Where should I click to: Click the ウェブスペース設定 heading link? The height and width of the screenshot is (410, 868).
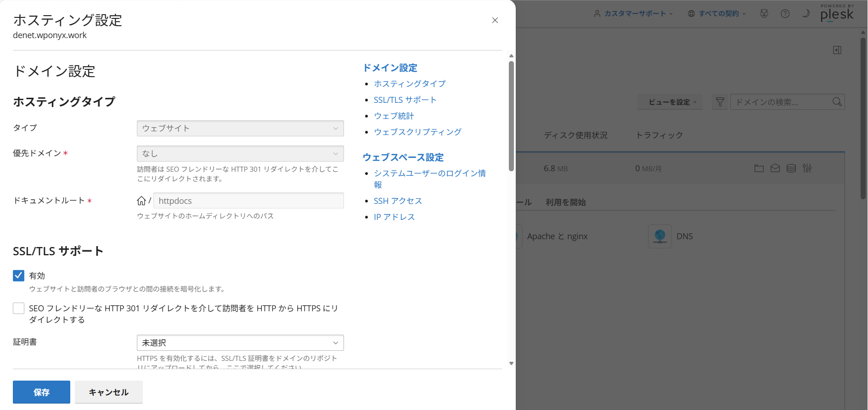(403, 157)
